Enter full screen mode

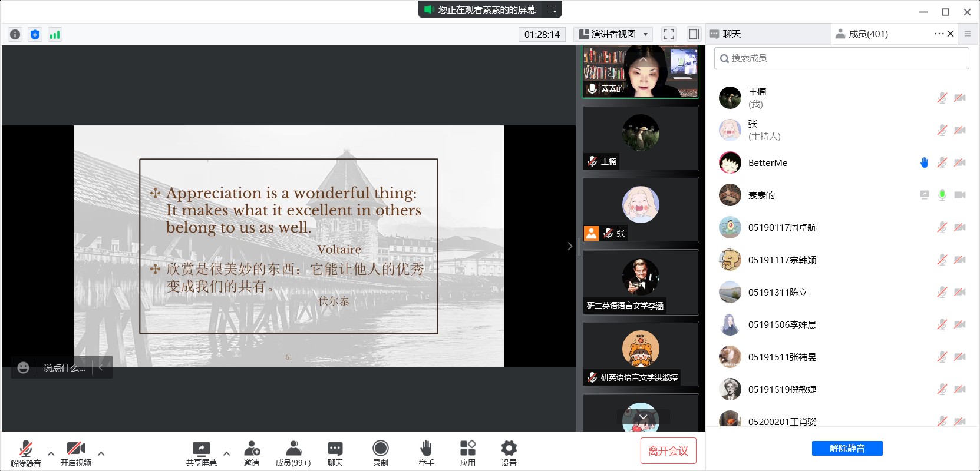668,34
